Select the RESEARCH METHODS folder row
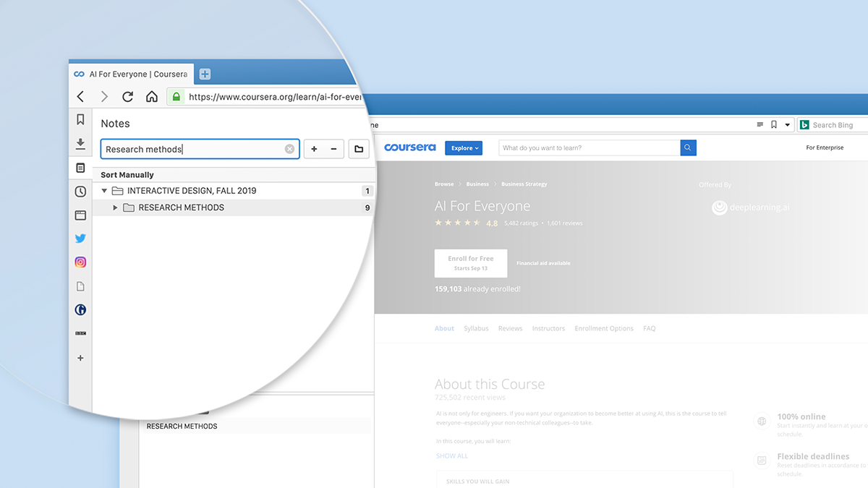Image resolution: width=868 pixels, height=488 pixels. coord(234,207)
